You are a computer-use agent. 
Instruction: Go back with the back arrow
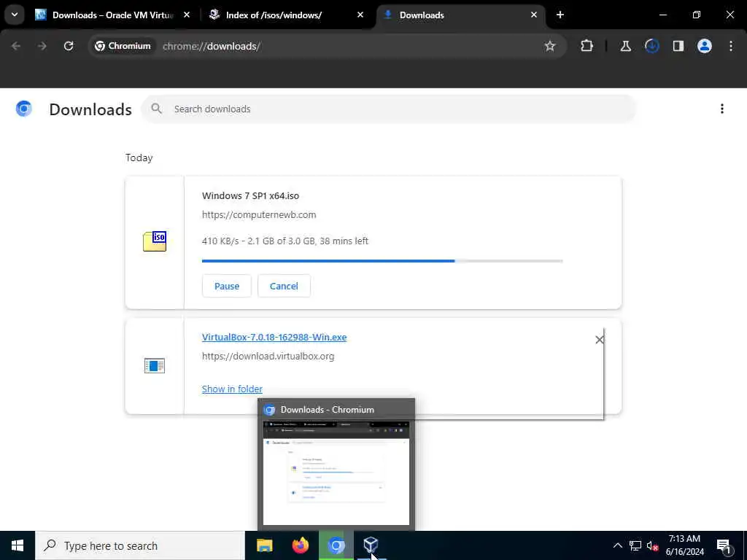pyautogui.click(x=16, y=46)
